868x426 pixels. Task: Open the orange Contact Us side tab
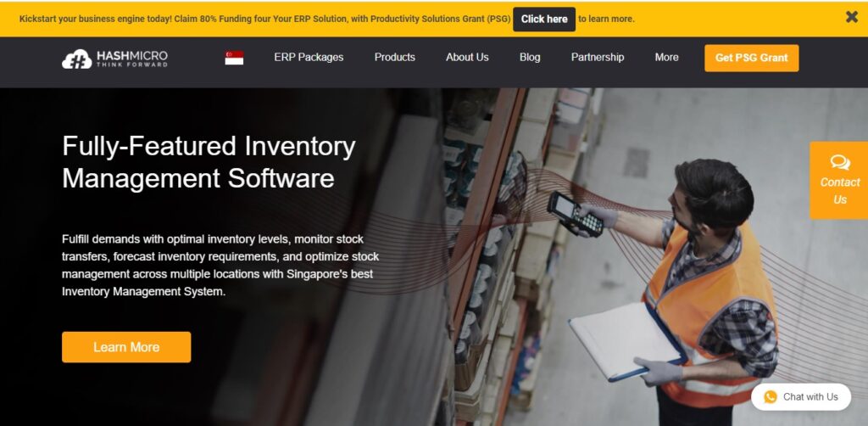click(839, 181)
